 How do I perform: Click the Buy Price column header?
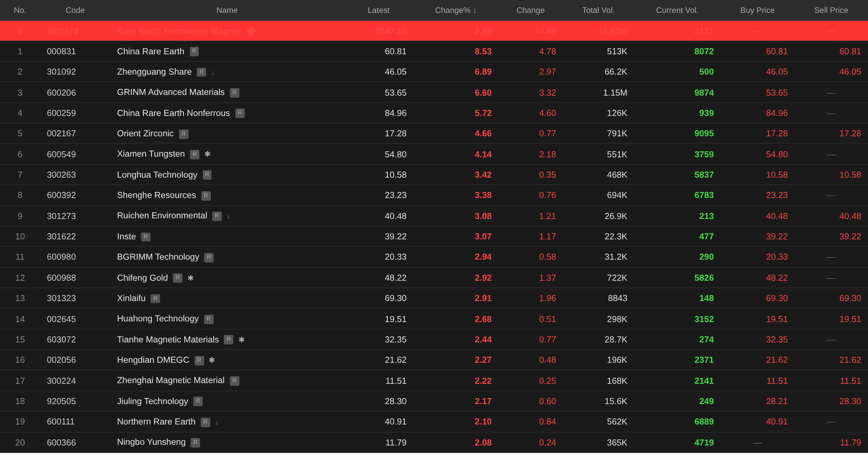(x=757, y=11)
